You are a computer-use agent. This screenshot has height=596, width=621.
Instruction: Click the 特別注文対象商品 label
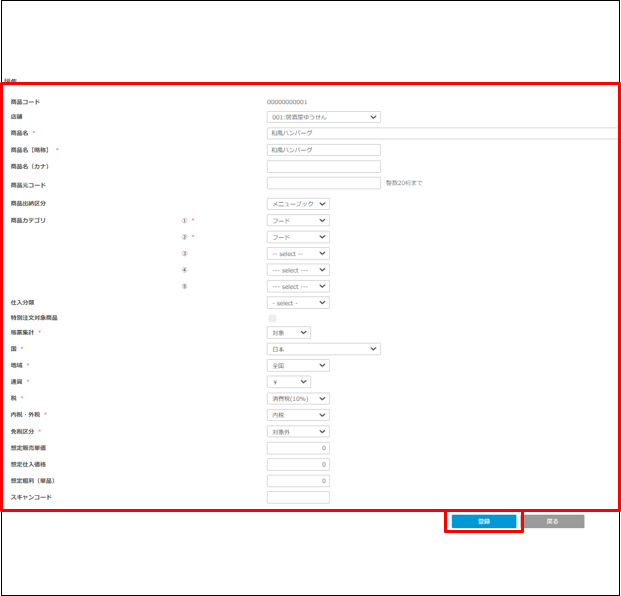coord(34,318)
